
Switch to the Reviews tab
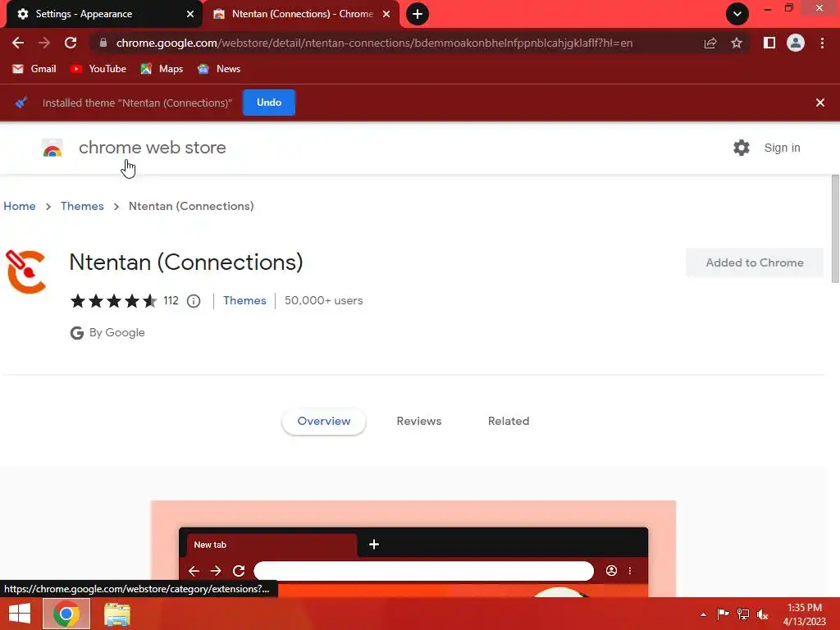(x=419, y=421)
